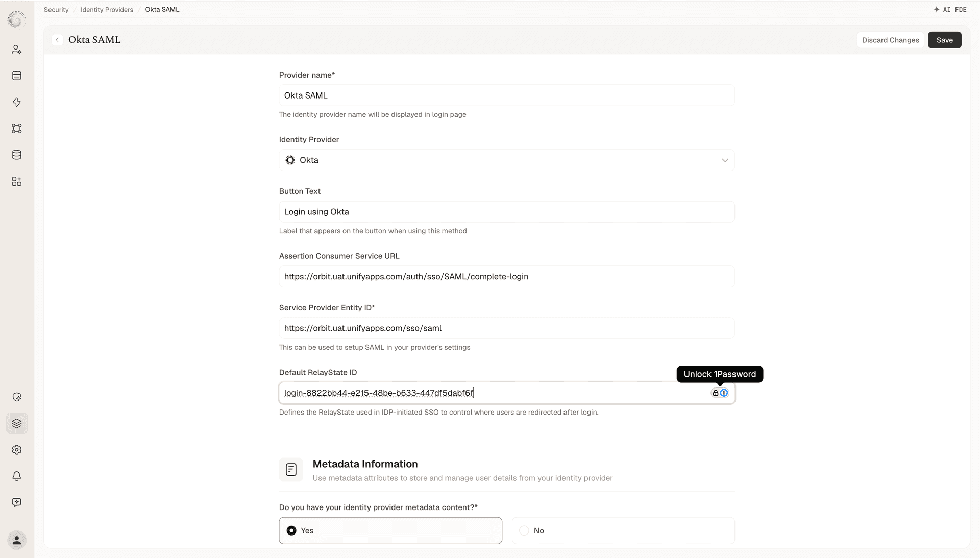Click the Metadata Information heading
Image resolution: width=980 pixels, height=558 pixels.
point(365,464)
